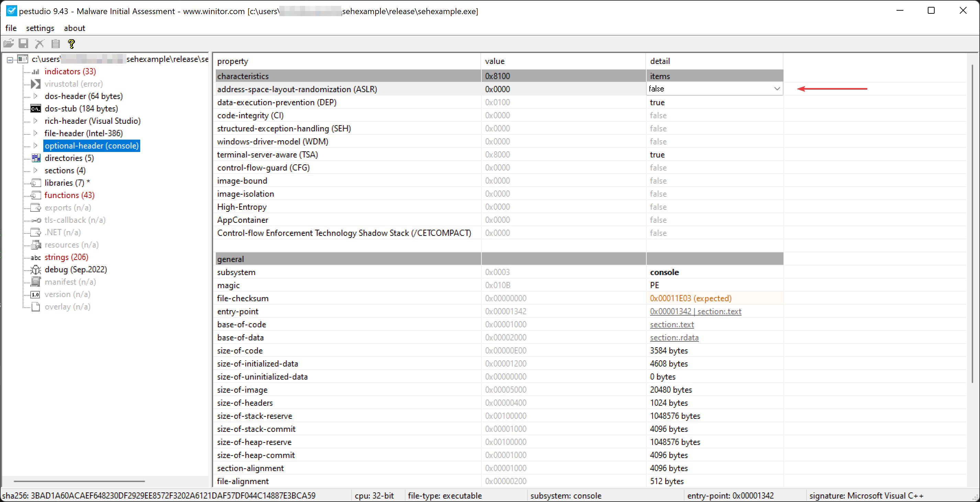This screenshot has width=980, height=502.
Task: Open help via the yellow question mark icon
Action: click(x=71, y=43)
